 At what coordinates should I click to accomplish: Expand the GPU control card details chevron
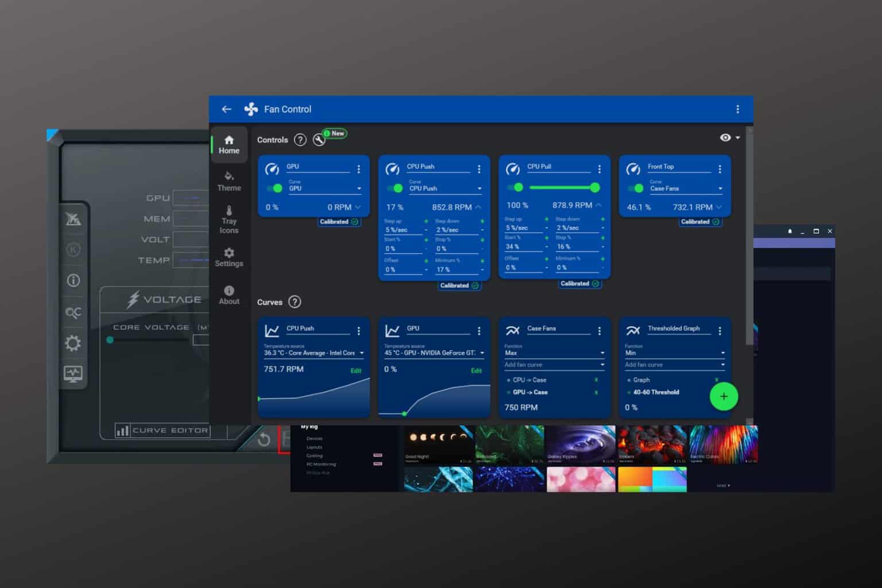pos(358,207)
